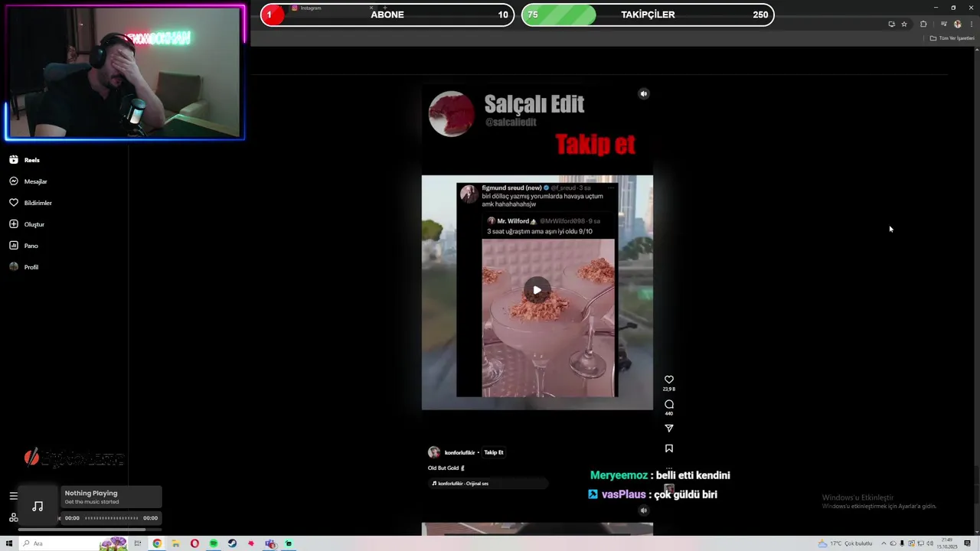The width and height of the screenshot is (980, 551).
Task: Click the Nothing Playing title text
Action: point(91,494)
